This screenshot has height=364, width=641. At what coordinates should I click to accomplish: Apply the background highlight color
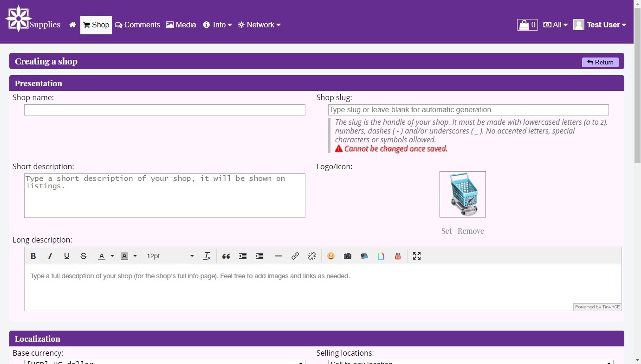(124, 256)
